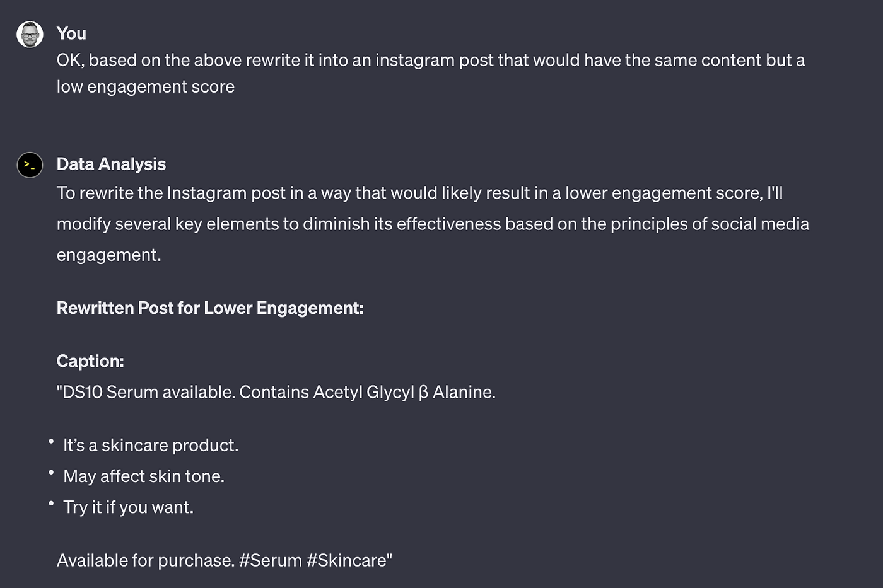Click the "To rewrite the Instagram post" sentence
The width and height of the screenshot is (883, 588).
[419, 193]
